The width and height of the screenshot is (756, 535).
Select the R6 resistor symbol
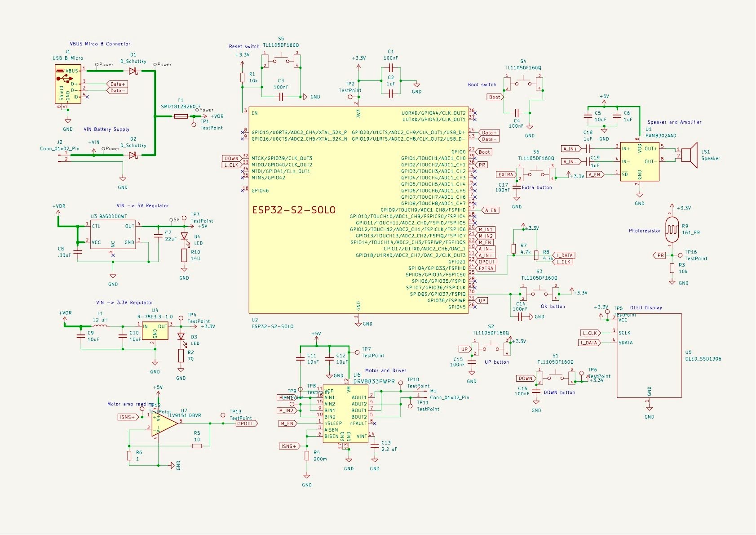tap(129, 455)
